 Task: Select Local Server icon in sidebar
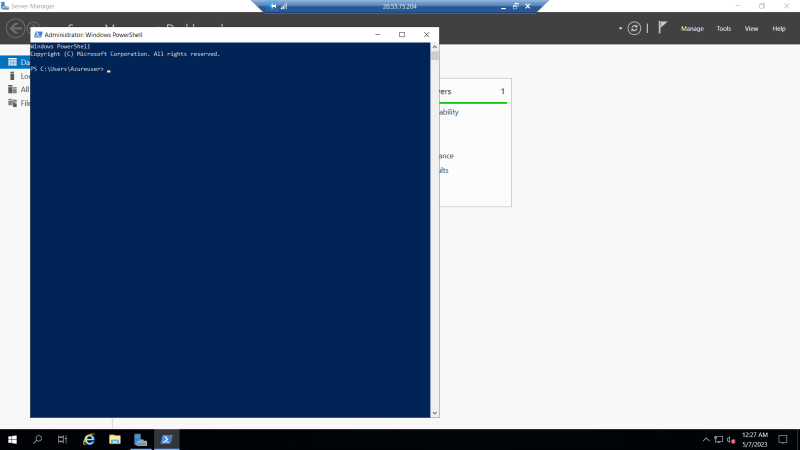(12, 76)
